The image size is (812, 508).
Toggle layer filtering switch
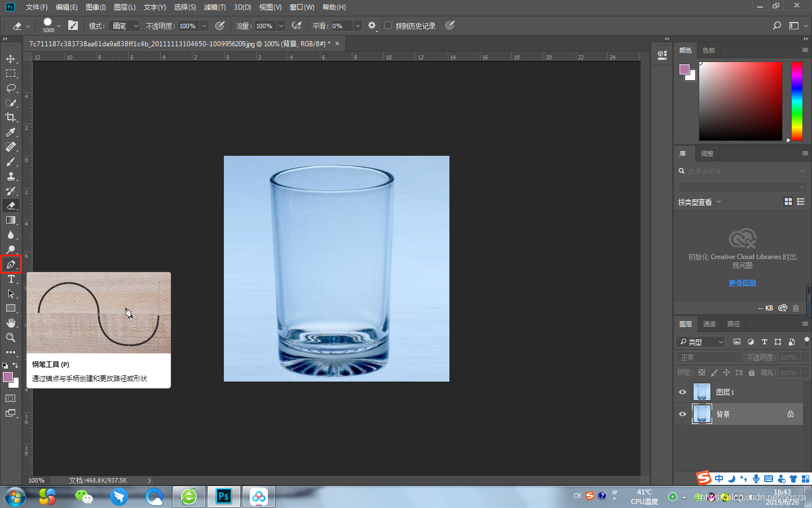click(807, 341)
